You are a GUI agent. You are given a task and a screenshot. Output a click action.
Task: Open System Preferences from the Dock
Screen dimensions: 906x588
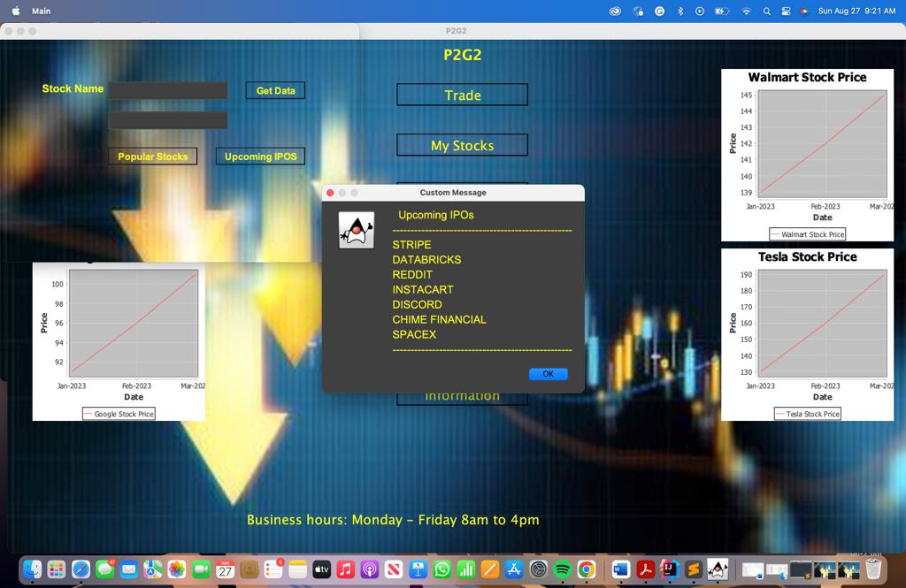click(539, 570)
